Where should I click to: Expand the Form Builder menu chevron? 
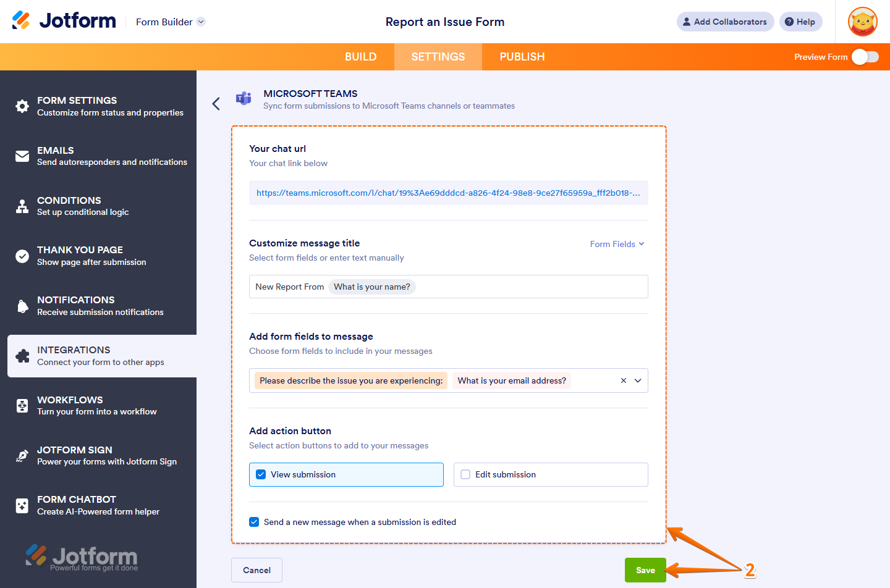[x=200, y=22]
